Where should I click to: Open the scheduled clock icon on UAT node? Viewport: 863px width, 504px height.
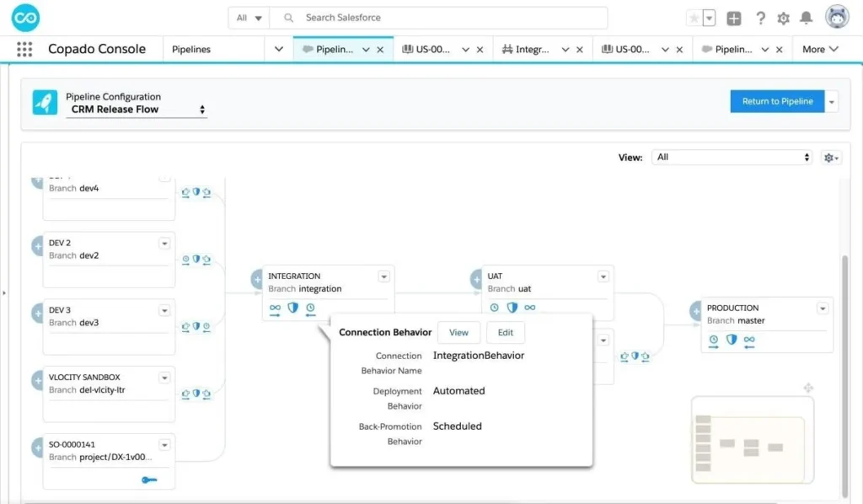click(495, 308)
